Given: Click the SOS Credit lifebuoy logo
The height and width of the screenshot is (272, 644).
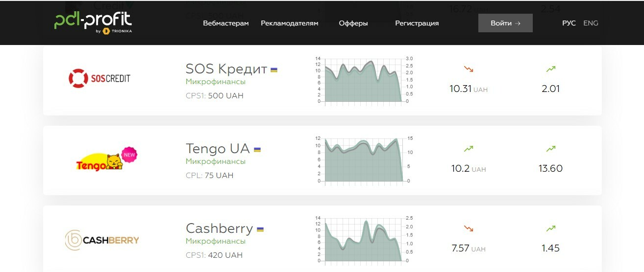Looking at the screenshot, I should (99, 78).
